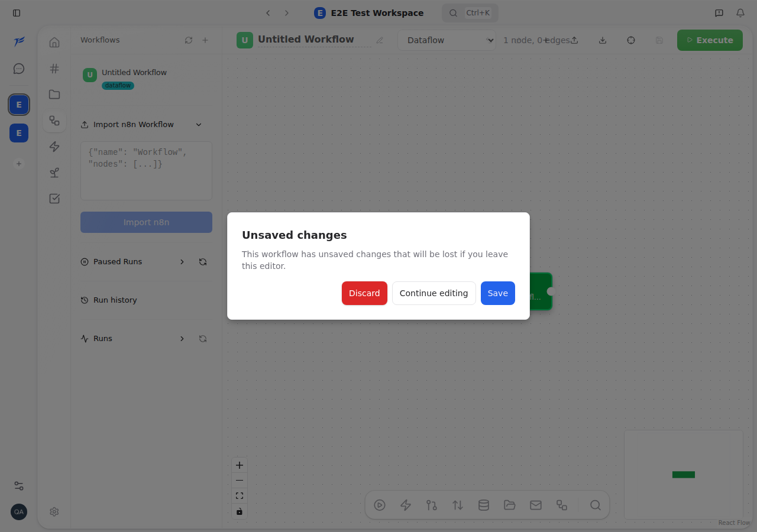
Task: Click the crosshair fit-view icon
Action: pos(631,40)
